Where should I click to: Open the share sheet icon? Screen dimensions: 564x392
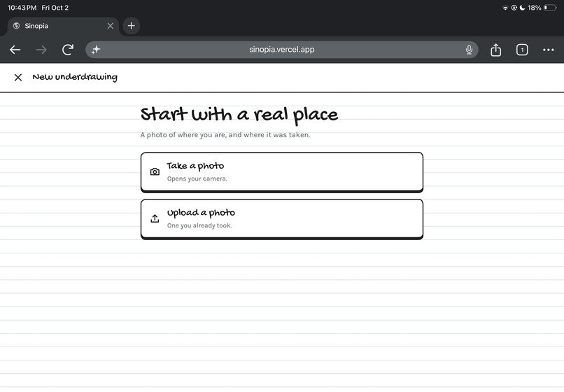tap(495, 50)
